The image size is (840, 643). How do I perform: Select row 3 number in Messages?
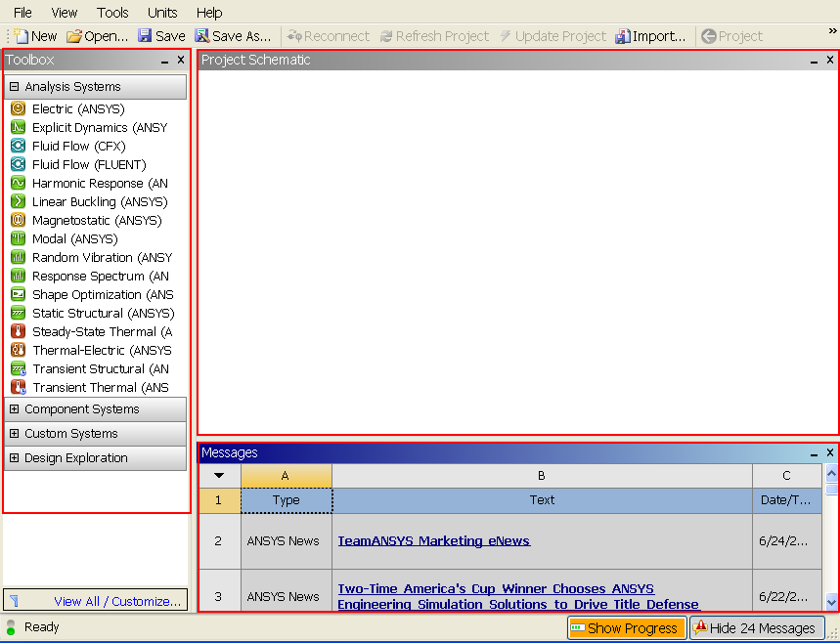(x=219, y=591)
